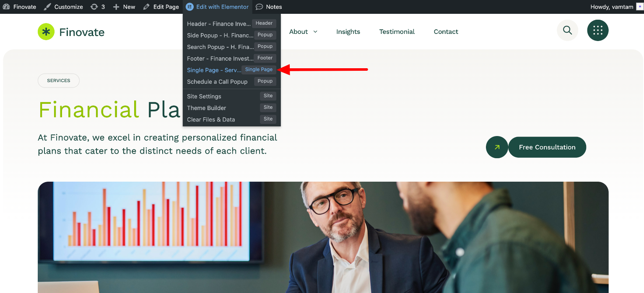The height and width of the screenshot is (293, 644).
Task: Click the SERVICES pill tag
Action: (x=59, y=80)
